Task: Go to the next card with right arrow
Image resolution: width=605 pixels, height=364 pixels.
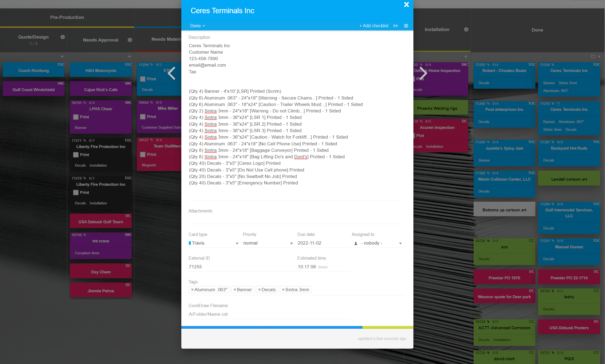Action: coord(423,73)
